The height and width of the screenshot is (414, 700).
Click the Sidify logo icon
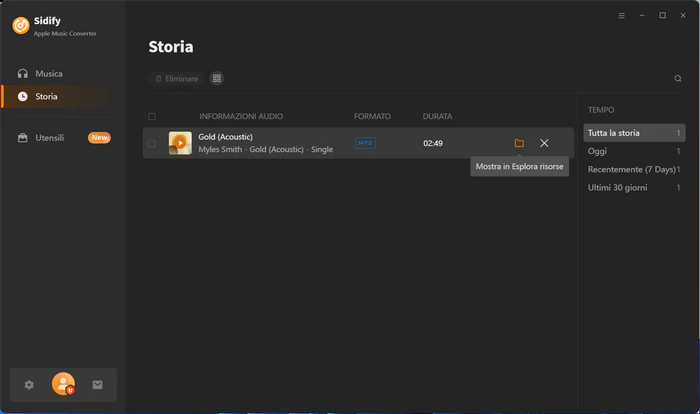[x=21, y=25]
